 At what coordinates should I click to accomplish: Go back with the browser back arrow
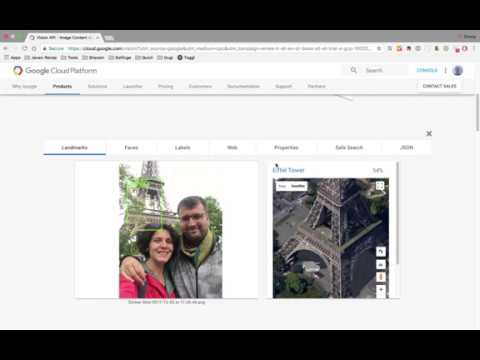coord(6,49)
